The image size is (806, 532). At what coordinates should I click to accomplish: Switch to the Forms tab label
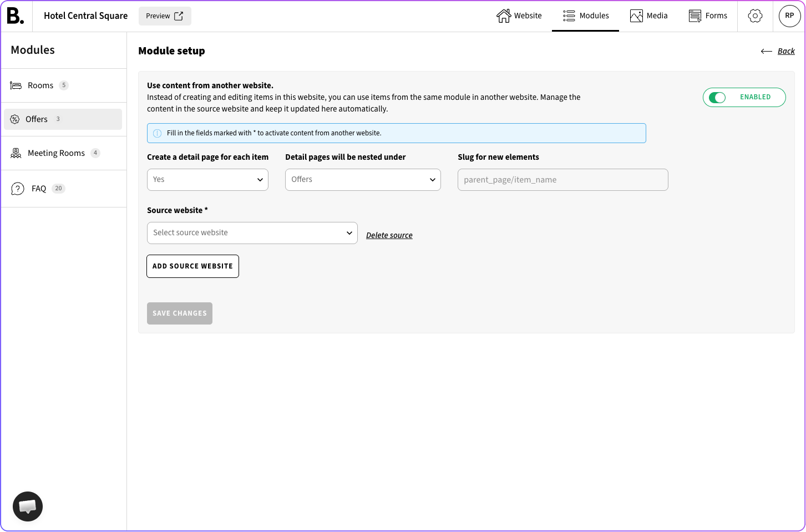point(716,16)
